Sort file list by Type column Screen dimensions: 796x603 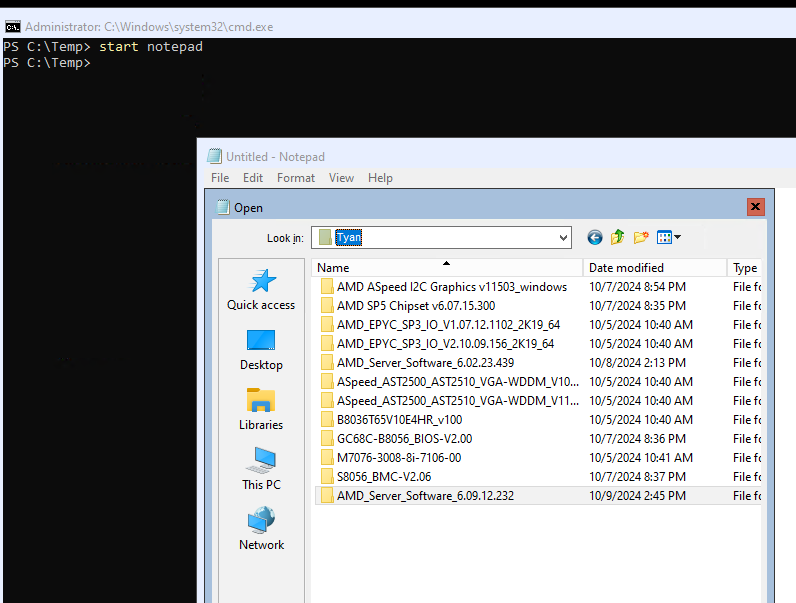[x=744, y=267]
